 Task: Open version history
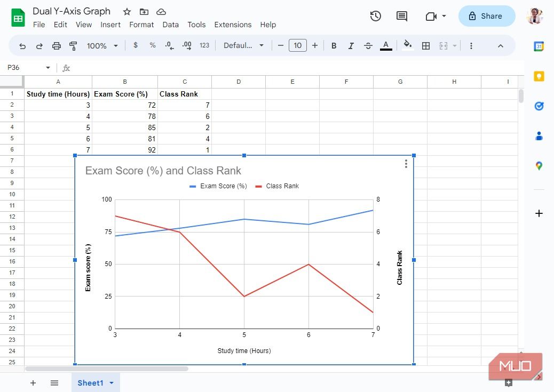click(x=375, y=16)
